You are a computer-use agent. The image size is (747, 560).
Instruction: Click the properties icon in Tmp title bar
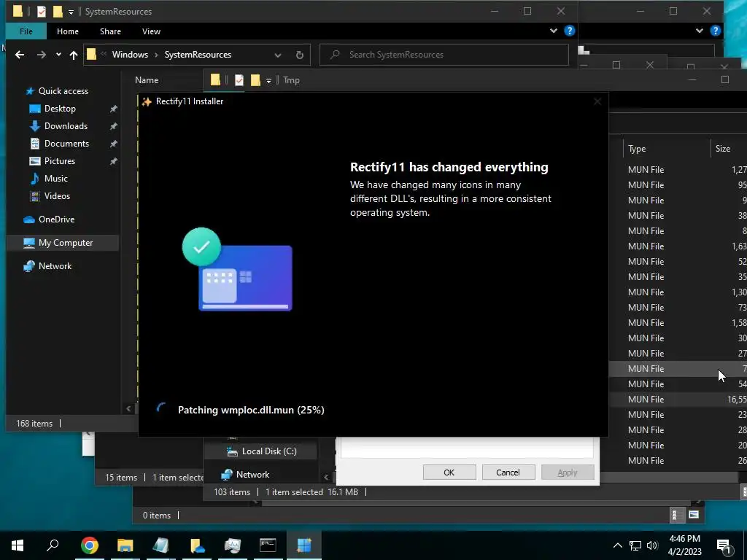tap(239, 80)
